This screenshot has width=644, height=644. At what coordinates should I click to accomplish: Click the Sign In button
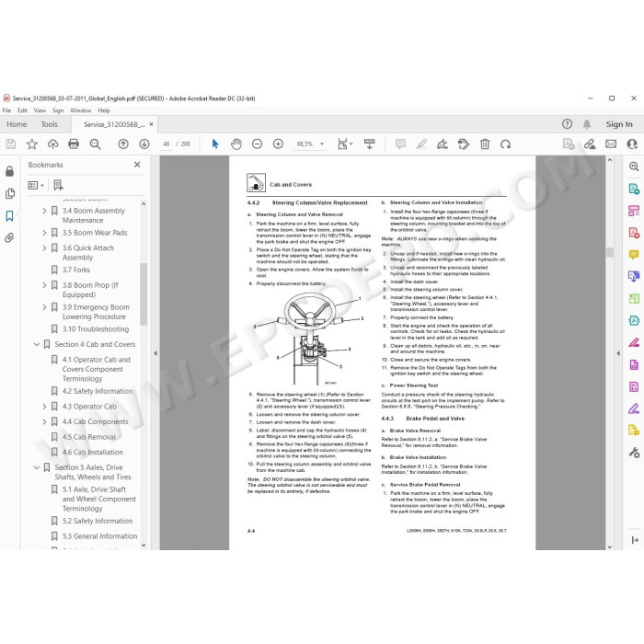click(619, 124)
